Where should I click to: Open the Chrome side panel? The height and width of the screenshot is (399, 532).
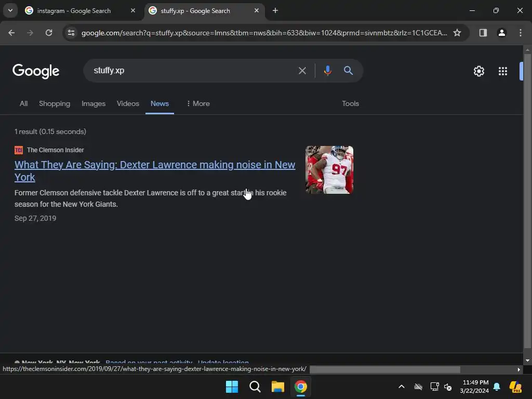click(483, 33)
